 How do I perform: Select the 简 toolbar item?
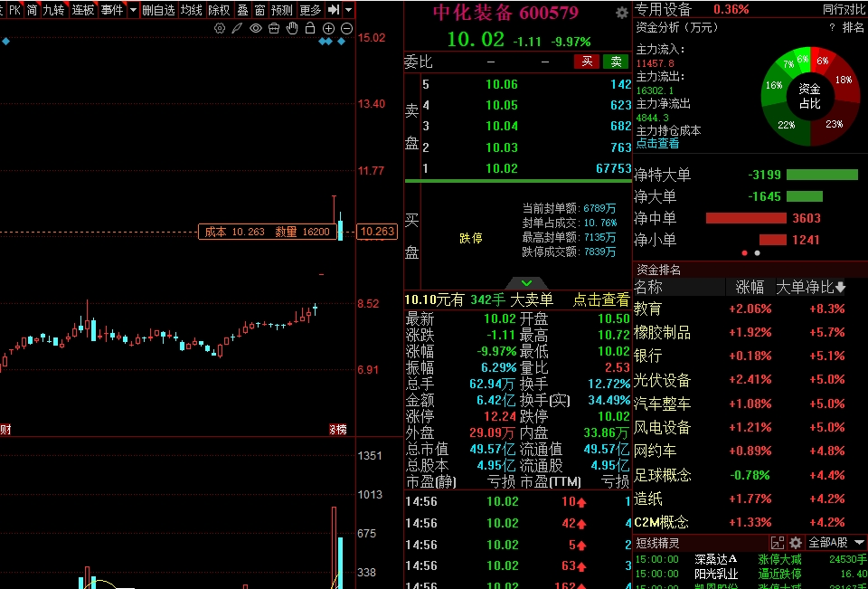click(x=33, y=9)
